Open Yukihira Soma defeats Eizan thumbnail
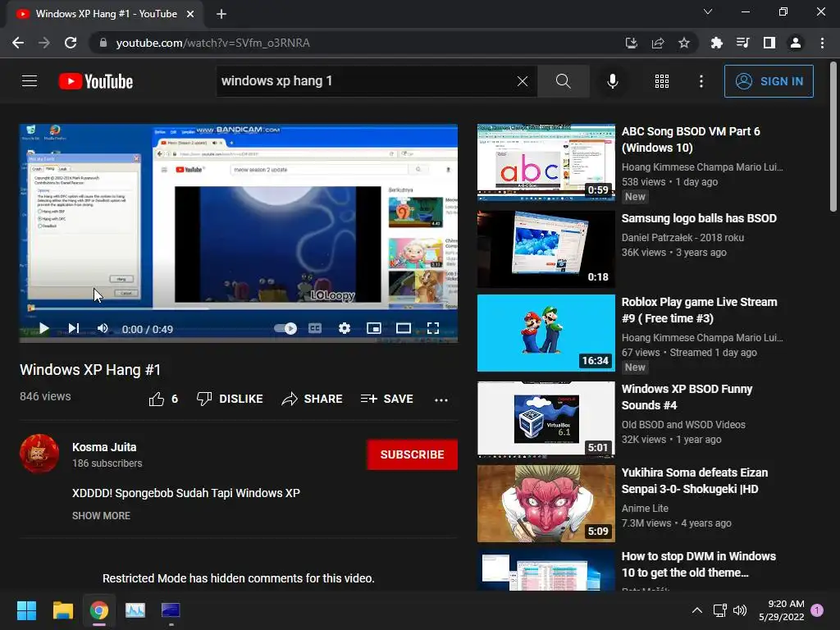Image resolution: width=840 pixels, height=630 pixels. coord(546,504)
